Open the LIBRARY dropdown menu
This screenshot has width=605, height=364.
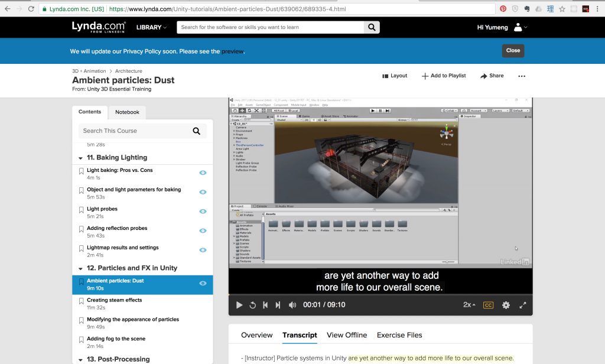(151, 27)
